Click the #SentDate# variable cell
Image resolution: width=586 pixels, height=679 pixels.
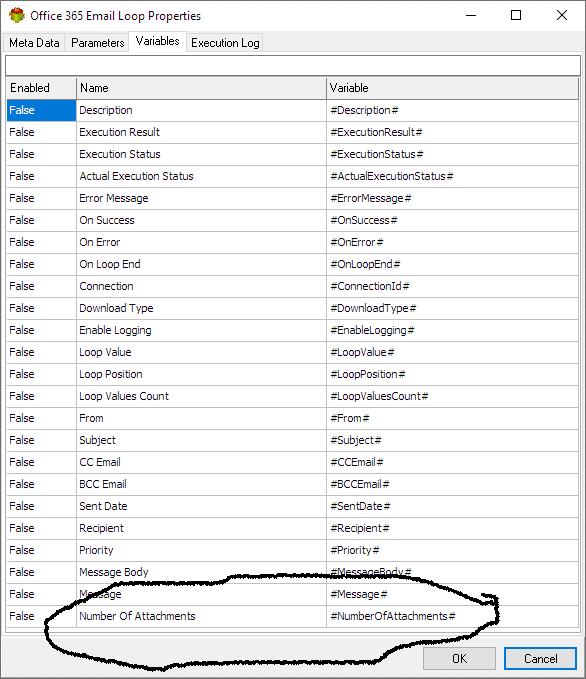tap(453, 506)
